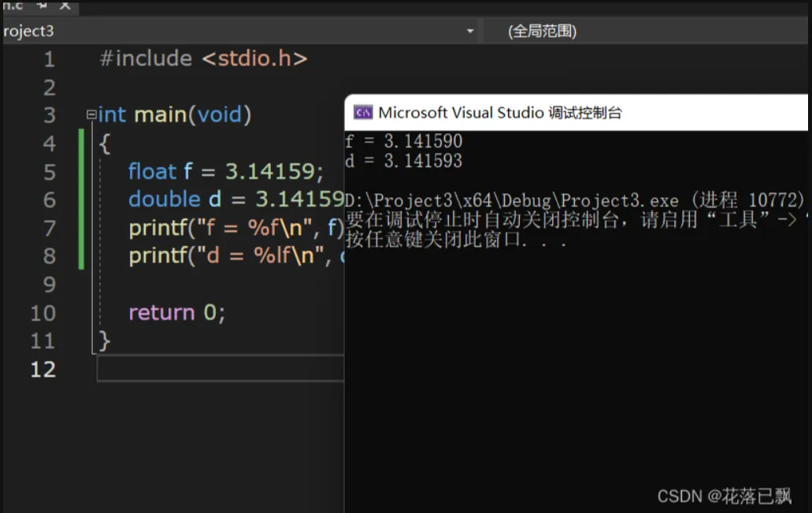Open the 全局范围 scope dropdown

[543, 32]
